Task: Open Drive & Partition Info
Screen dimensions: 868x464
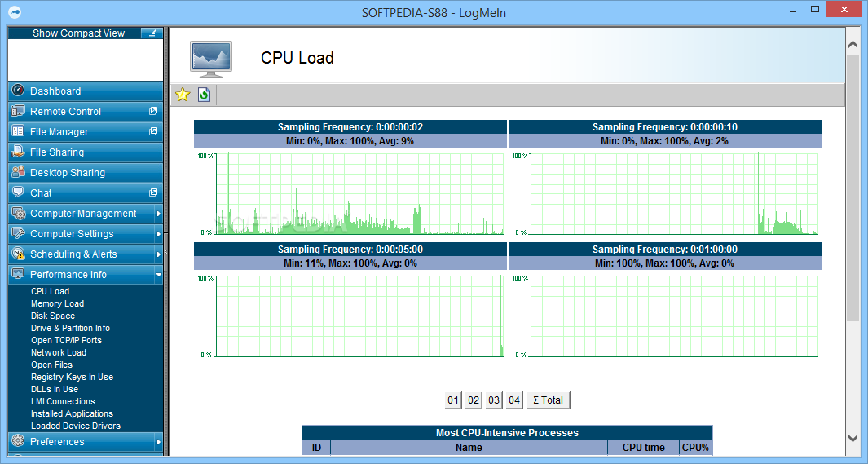Action: click(70, 328)
